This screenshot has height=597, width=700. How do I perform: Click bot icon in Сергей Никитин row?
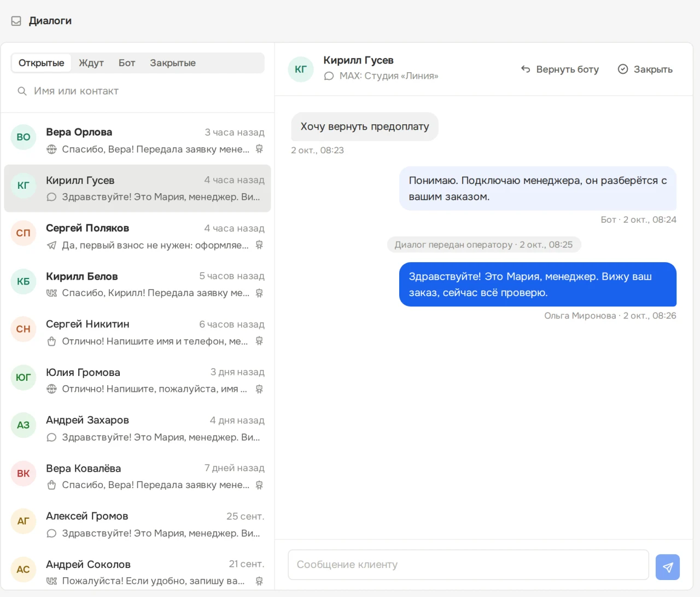[x=259, y=341]
